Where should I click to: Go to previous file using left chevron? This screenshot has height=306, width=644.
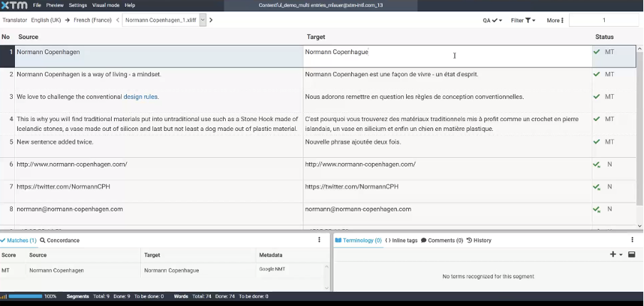pyautogui.click(x=118, y=20)
